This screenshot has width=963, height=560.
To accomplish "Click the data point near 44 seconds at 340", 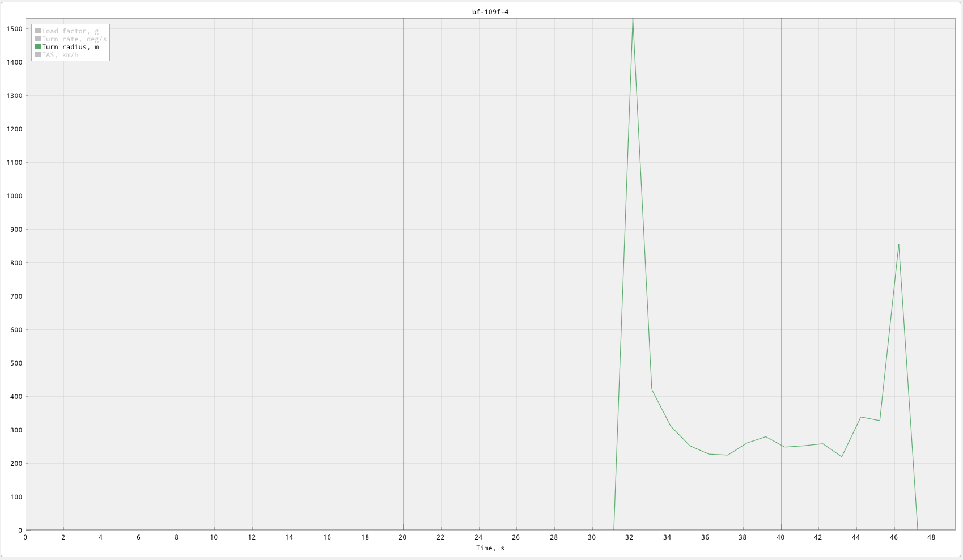I will (x=860, y=417).
